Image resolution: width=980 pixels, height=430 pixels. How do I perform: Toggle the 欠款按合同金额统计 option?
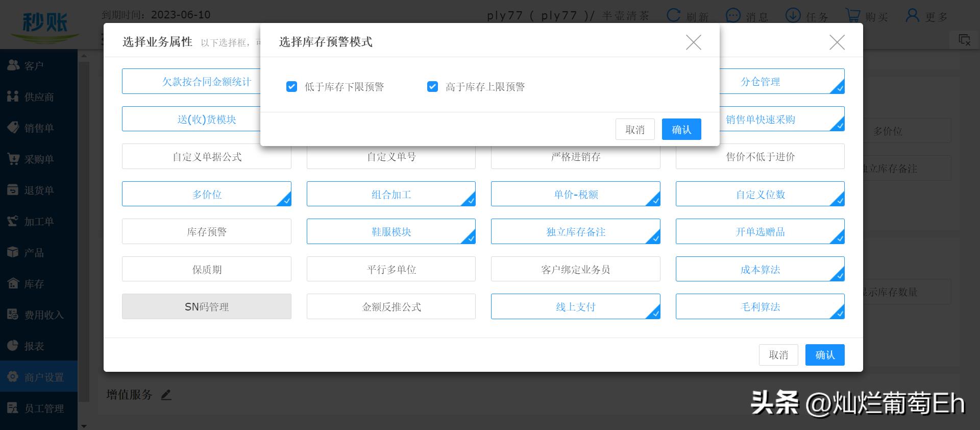click(x=191, y=82)
